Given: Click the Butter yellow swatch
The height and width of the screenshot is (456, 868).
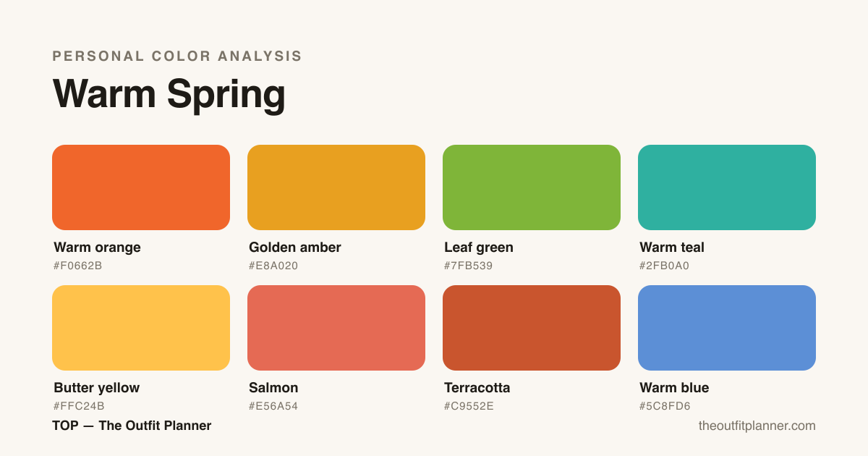Looking at the screenshot, I should click(141, 328).
